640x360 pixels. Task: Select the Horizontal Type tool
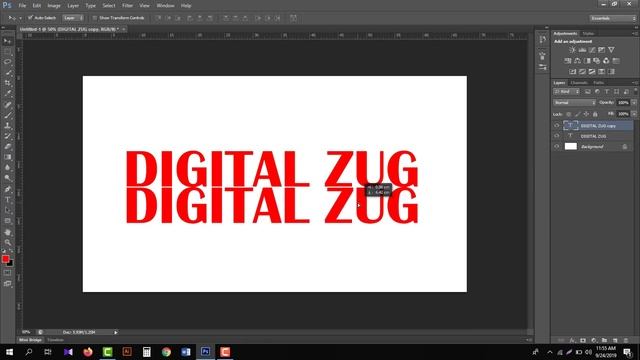pyautogui.click(x=7, y=200)
